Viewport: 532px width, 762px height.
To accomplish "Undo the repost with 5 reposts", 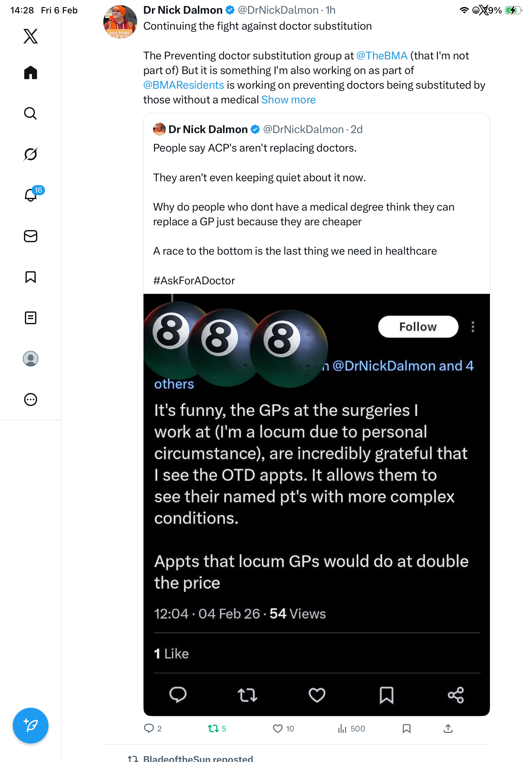I will (x=213, y=728).
